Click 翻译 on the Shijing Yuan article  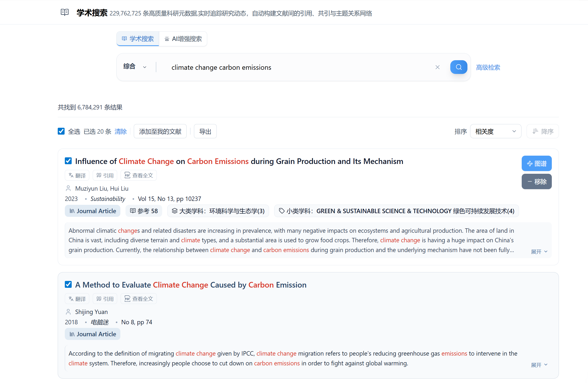click(77, 299)
